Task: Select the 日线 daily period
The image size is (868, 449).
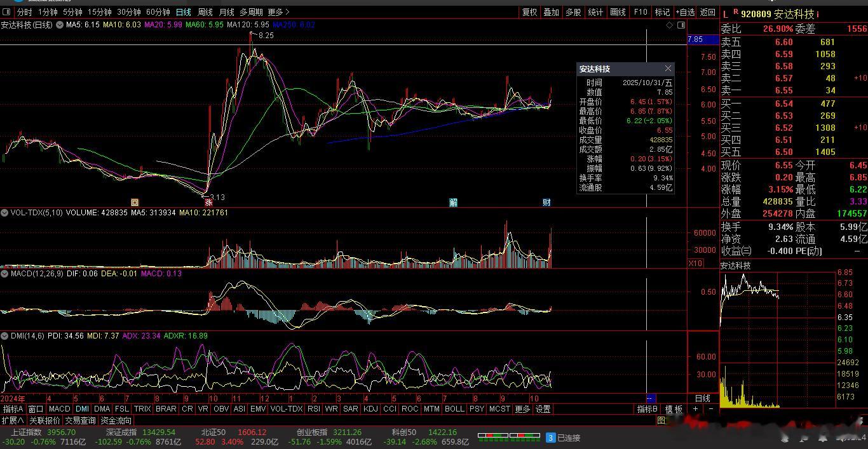Action: pos(184,12)
